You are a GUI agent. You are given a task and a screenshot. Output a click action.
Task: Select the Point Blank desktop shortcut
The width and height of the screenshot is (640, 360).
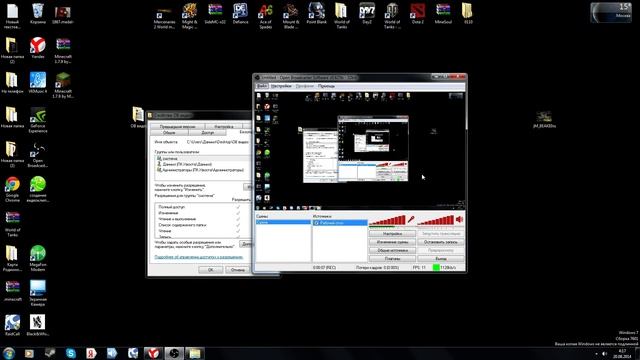316,13
